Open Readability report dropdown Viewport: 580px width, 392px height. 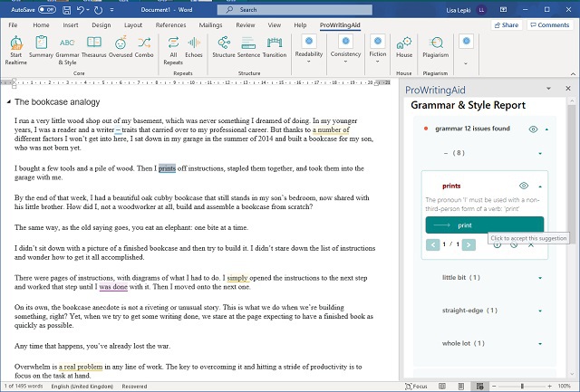309,50
